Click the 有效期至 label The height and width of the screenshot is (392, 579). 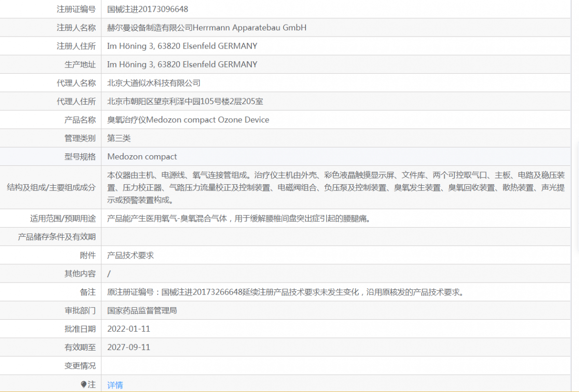tap(80, 347)
